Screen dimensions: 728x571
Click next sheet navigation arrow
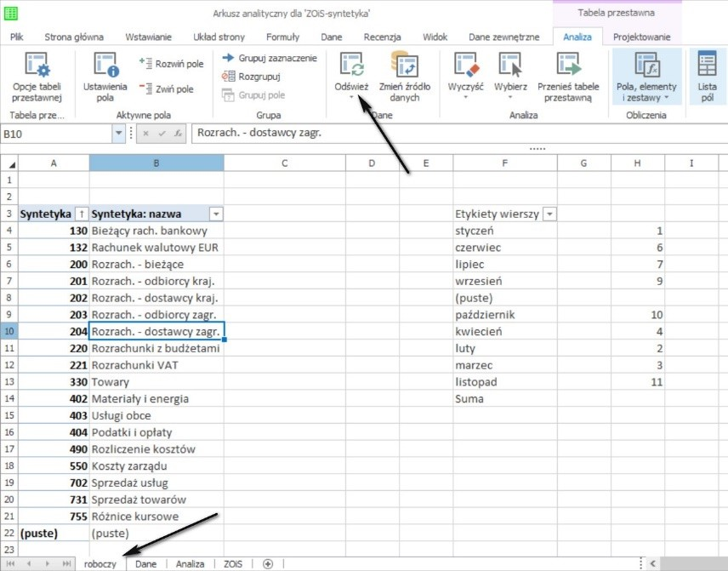click(48, 563)
